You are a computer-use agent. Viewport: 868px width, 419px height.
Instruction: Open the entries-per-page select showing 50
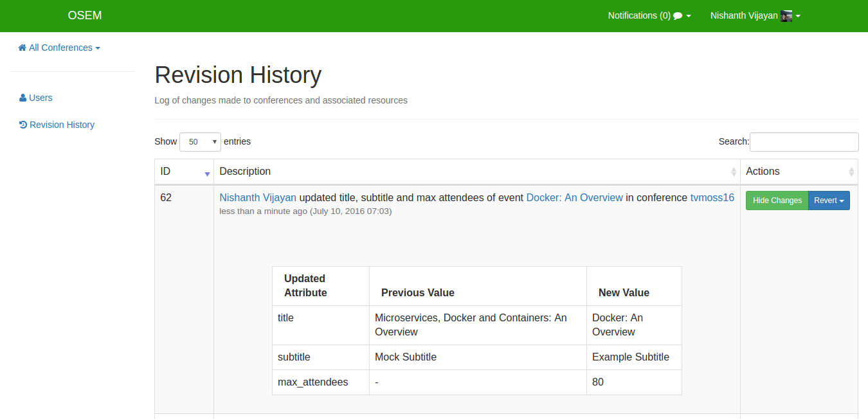200,142
